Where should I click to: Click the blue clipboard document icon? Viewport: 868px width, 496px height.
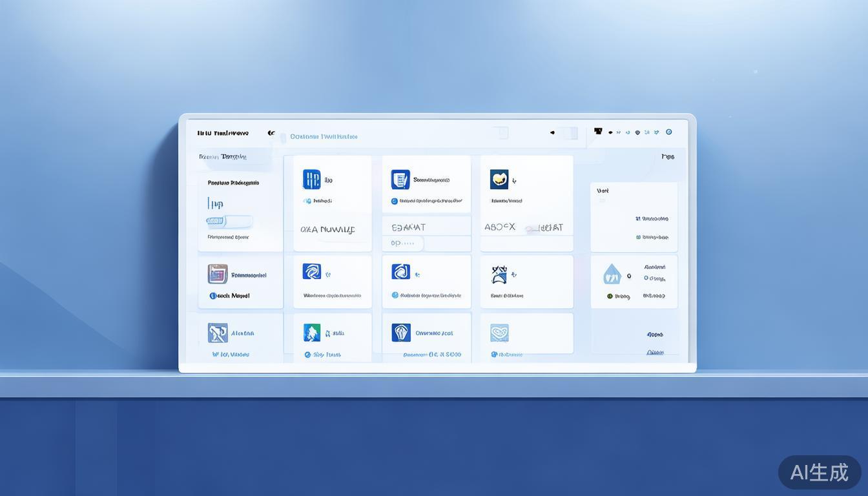(400, 180)
